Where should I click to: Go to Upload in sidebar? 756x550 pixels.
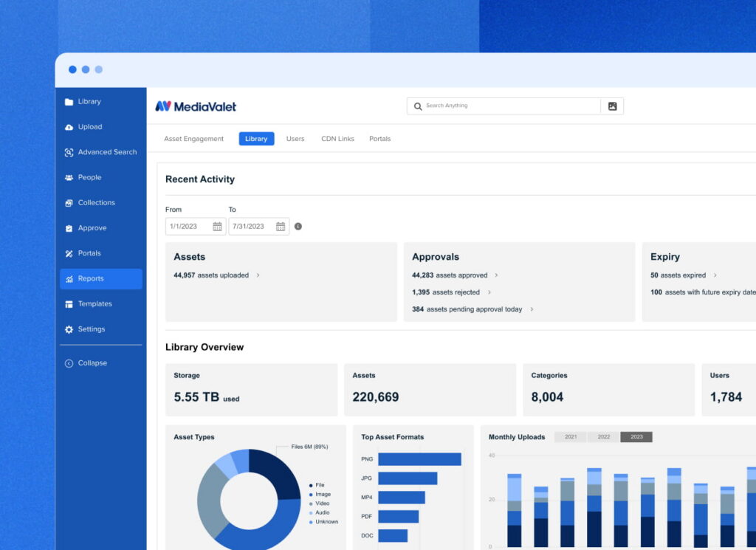coord(90,127)
